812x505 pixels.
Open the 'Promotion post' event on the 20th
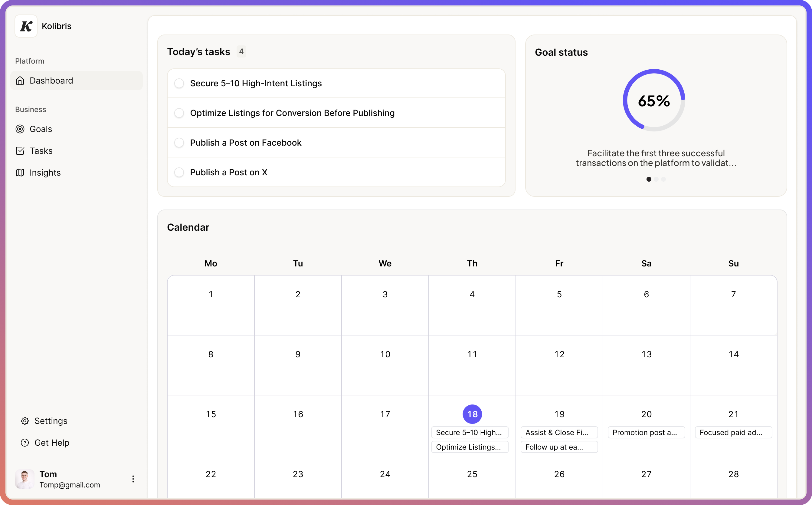point(646,432)
